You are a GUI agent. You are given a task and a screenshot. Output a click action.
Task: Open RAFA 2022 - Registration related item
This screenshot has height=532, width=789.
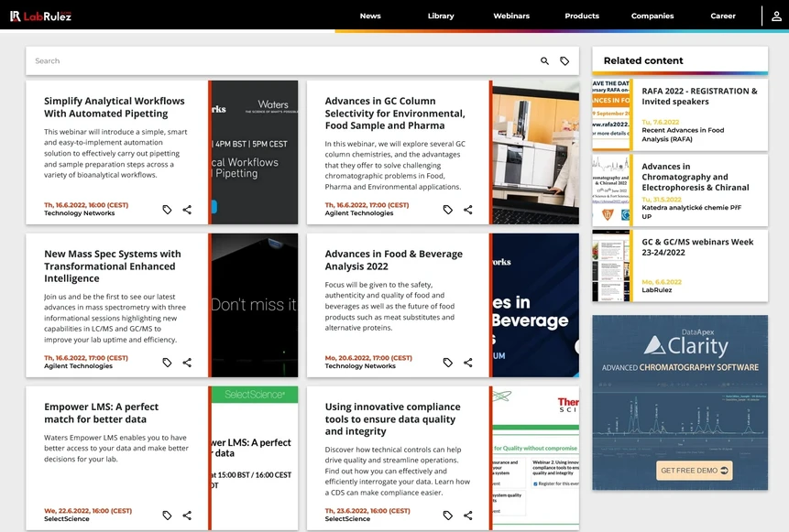(699, 96)
